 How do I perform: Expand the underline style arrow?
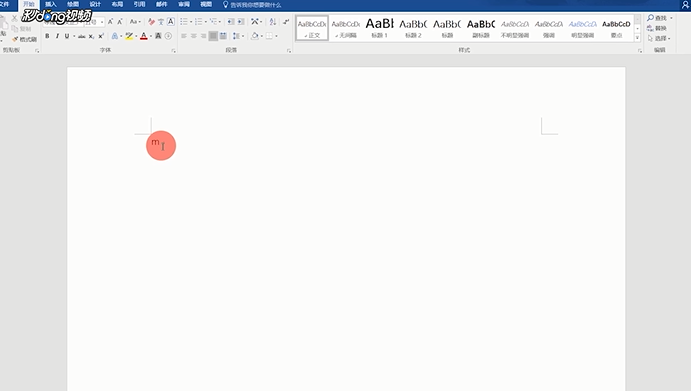pyautogui.click(x=74, y=36)
